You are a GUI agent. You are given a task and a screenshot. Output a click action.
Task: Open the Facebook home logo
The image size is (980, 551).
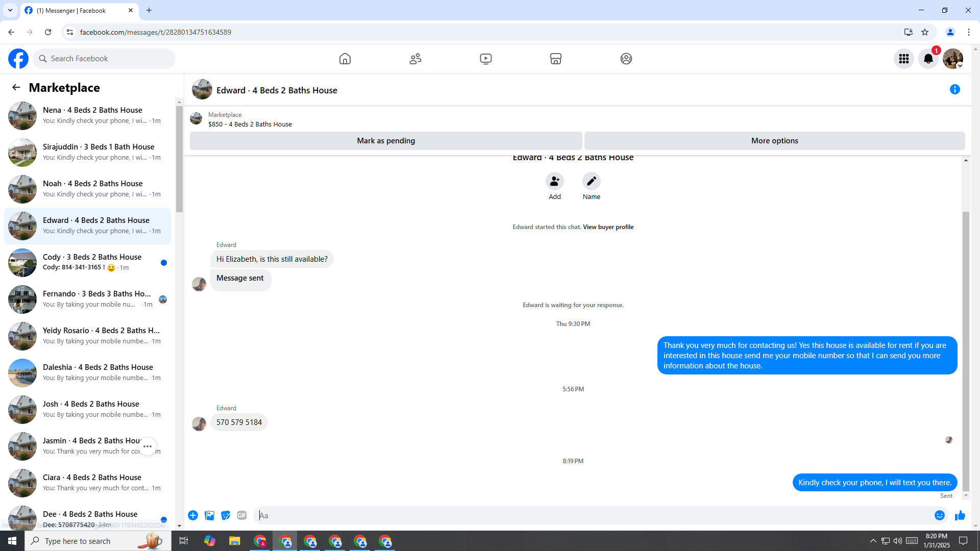[x=18, y=59]
